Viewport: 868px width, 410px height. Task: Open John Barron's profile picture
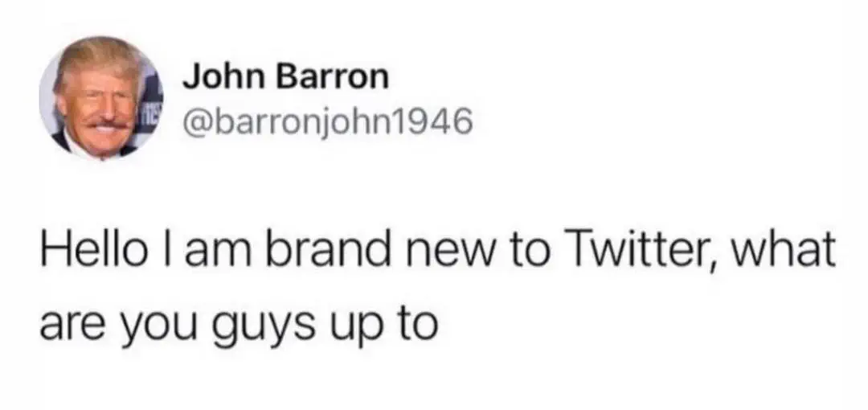[101, 98]
